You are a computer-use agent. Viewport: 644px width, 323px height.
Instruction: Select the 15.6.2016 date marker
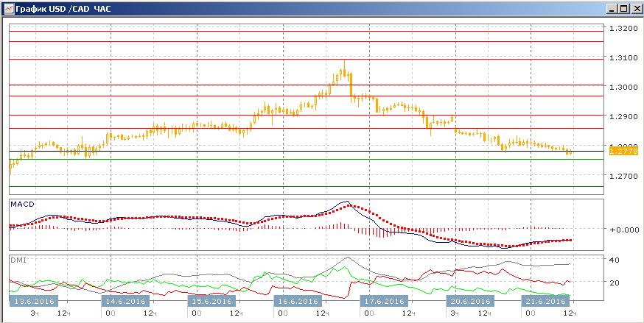tap(212, 301)
